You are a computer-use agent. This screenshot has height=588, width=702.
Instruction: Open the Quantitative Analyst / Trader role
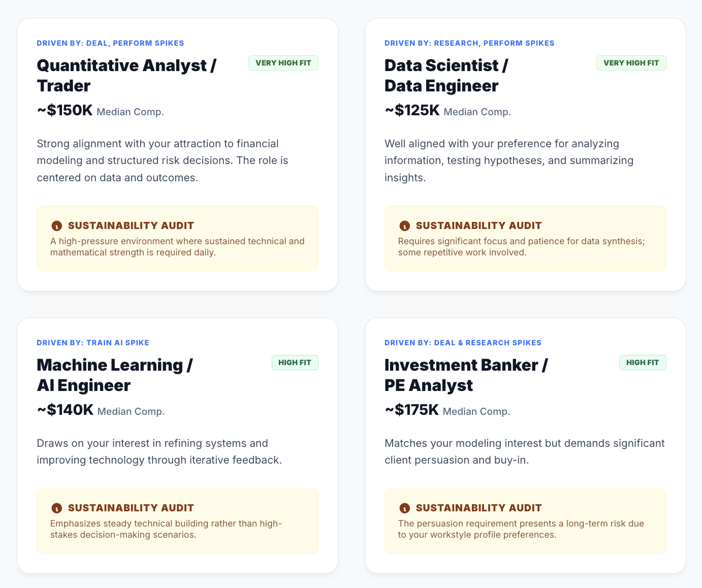[126, 75]
